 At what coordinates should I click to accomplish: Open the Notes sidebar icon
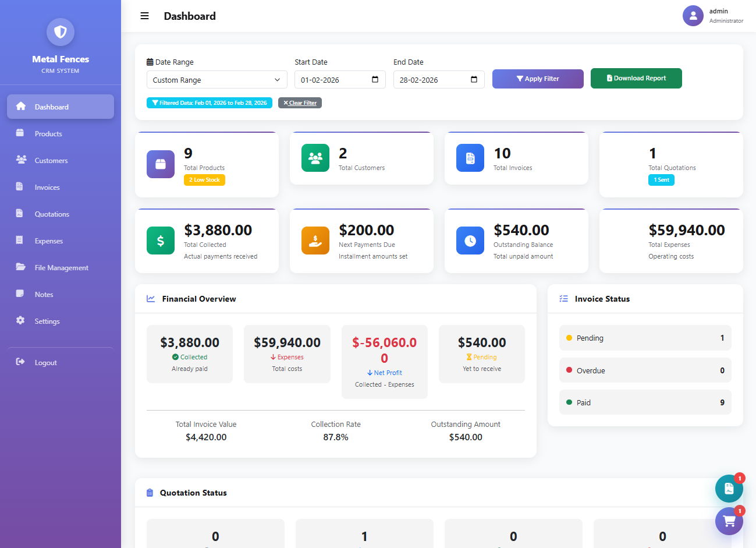[x=20, y=294]
